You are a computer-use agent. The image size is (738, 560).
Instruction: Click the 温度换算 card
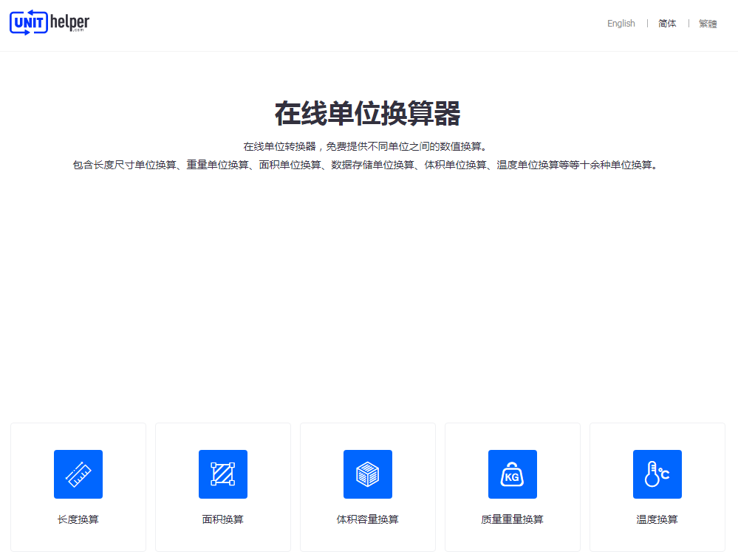click(657, 487)
